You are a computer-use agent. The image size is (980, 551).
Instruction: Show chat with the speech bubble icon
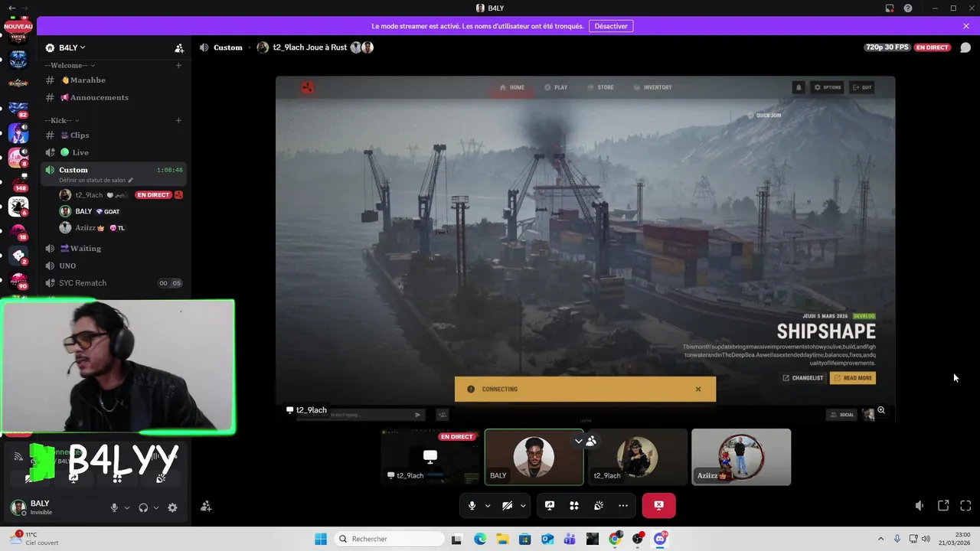pos(965,47)
